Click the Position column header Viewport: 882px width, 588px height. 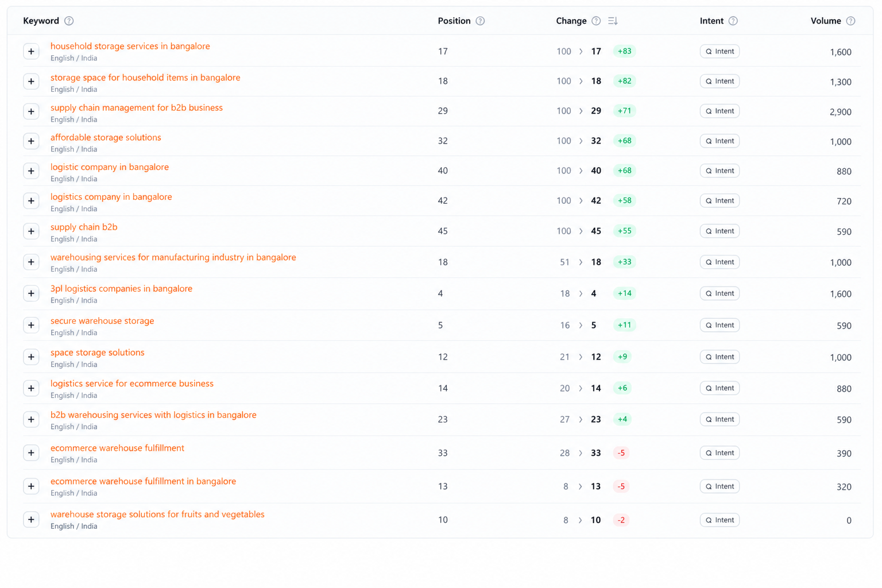[454, 21]
